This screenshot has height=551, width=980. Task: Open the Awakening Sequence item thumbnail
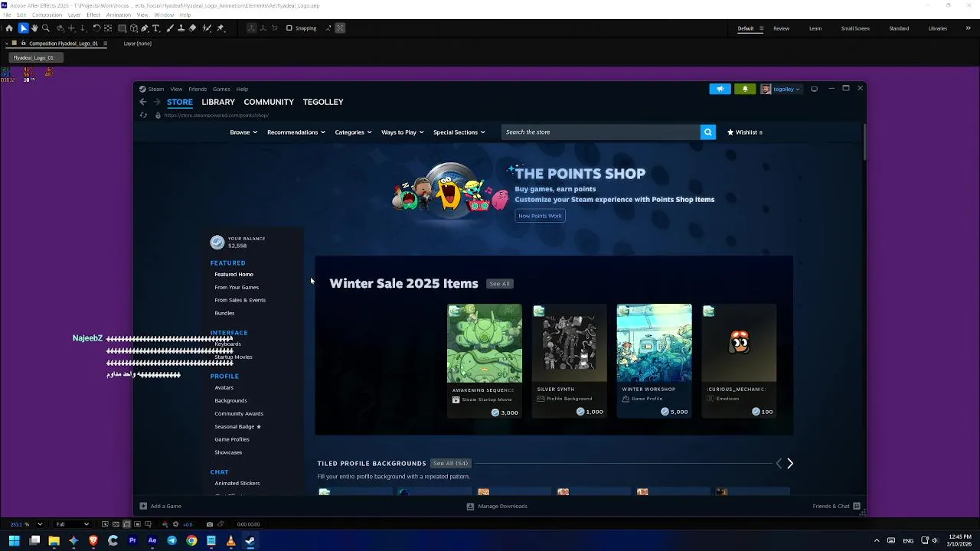tap(485, 343)
